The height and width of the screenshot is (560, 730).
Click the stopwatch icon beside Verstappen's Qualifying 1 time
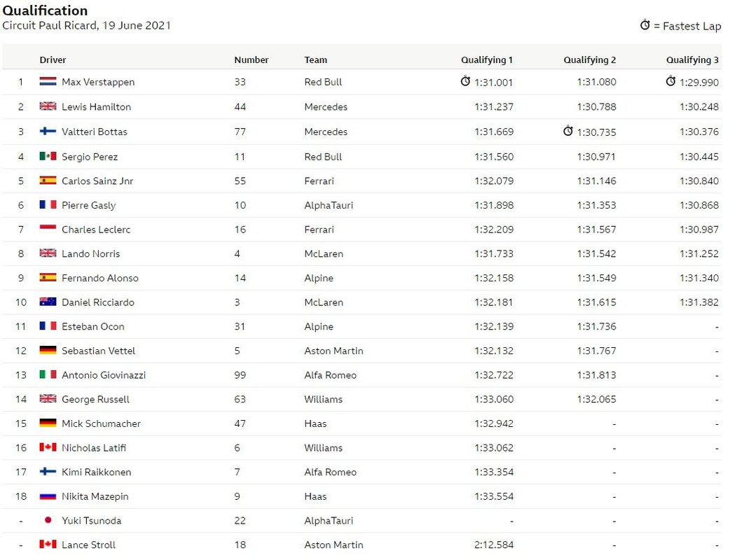click(465, 81)
